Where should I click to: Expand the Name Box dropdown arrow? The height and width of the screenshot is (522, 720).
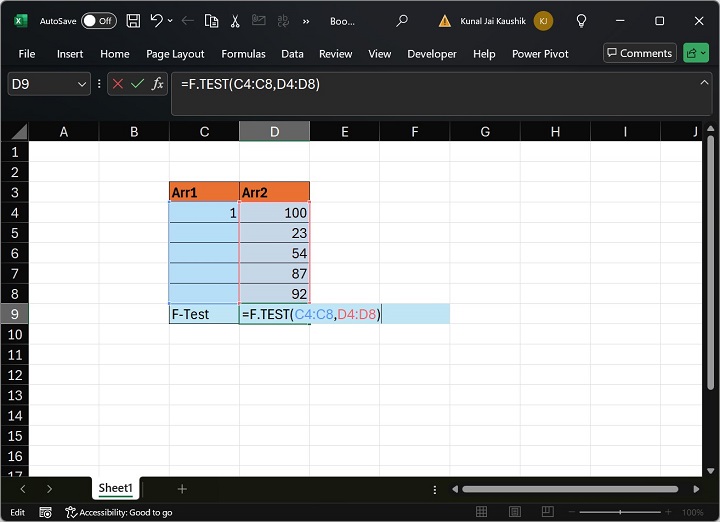coord(82,85)
